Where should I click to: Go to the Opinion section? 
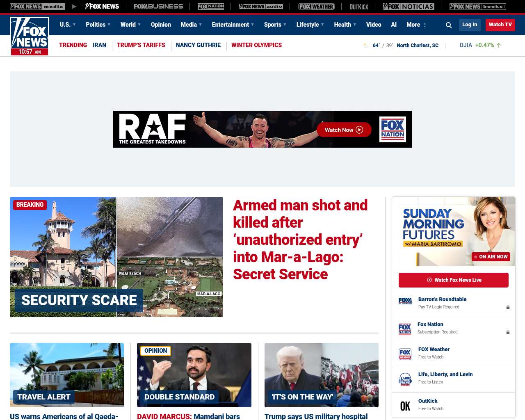tap(161, 25)
